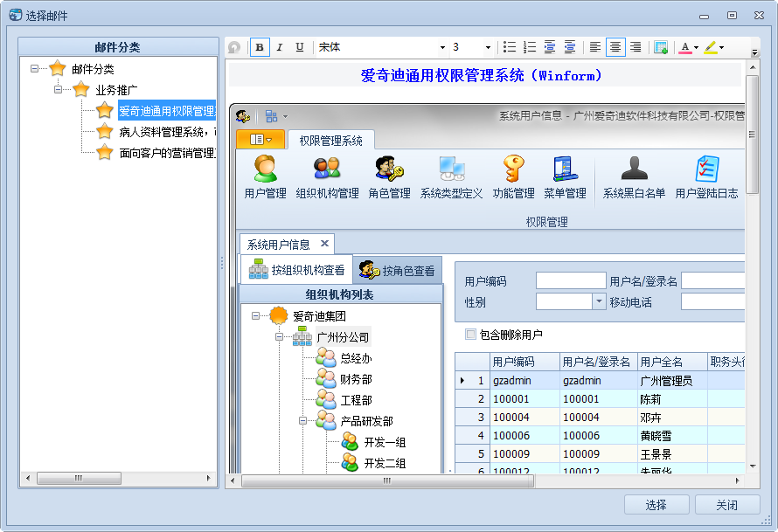778x532 pixels.
Task: Open the 菜单管理 icon
Action: pos(565,177)
